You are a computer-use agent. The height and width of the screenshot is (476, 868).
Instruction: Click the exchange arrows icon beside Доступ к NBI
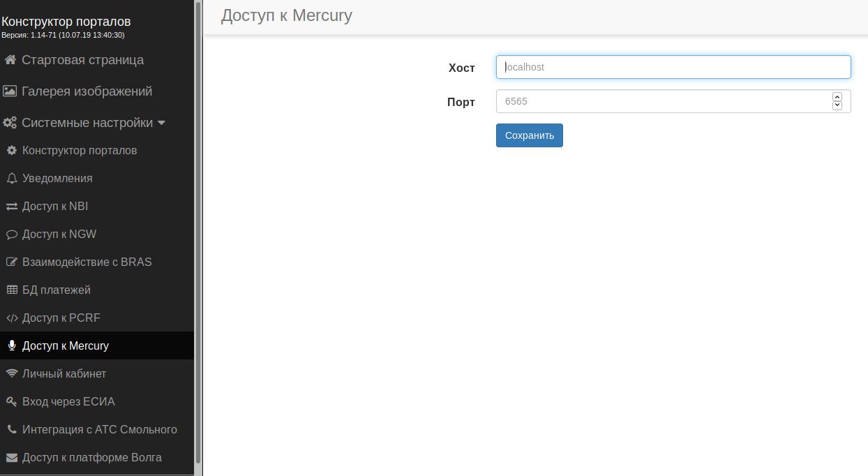coord(11,207)
